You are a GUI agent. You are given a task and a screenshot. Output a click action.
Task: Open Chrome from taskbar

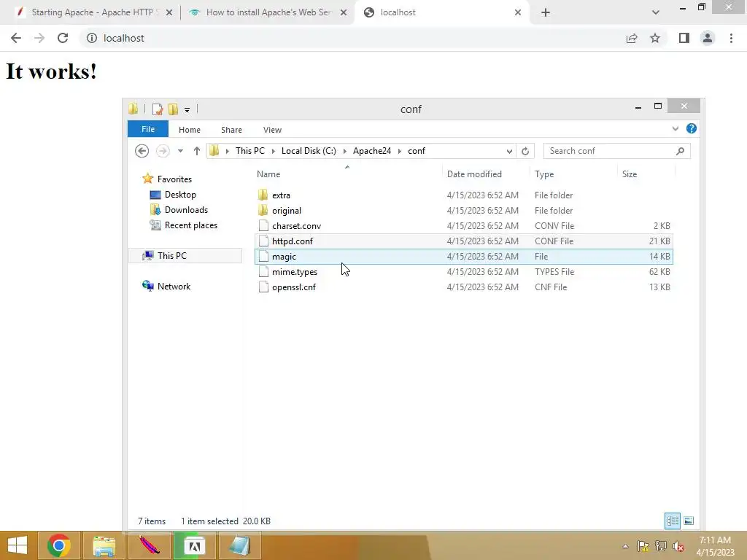click(59, 545)
